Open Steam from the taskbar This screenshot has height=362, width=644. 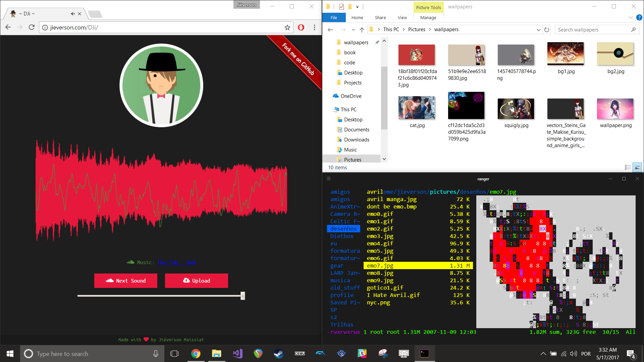[279, 354]
